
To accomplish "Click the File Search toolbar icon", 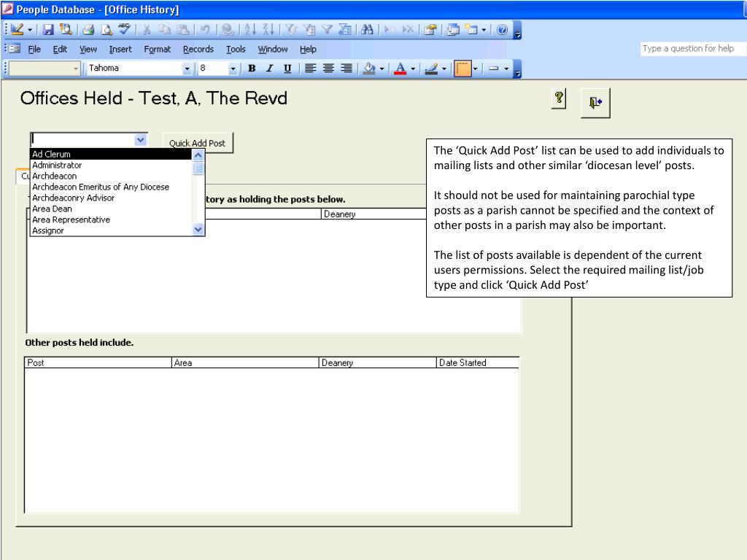I will click(x=66, y=29).
